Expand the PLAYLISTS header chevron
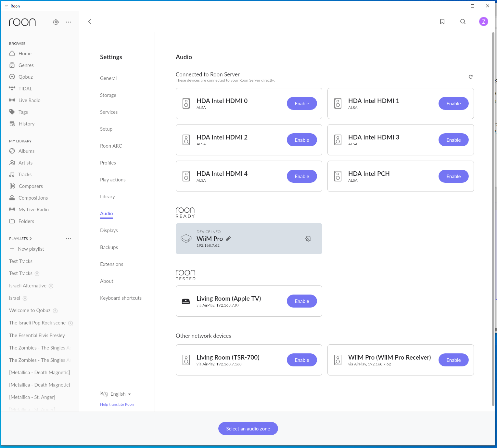Viewport: 497px width, 448px height. (31, 238)
